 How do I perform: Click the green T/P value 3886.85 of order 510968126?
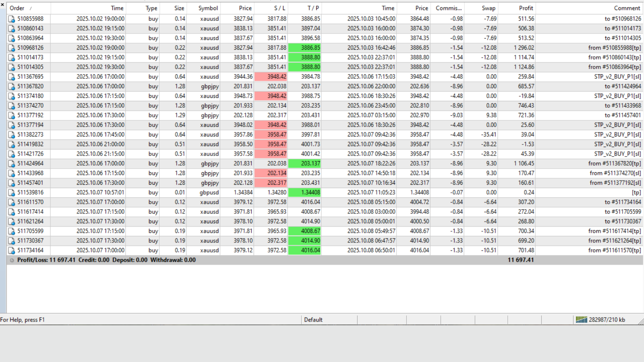coord(310,48)
